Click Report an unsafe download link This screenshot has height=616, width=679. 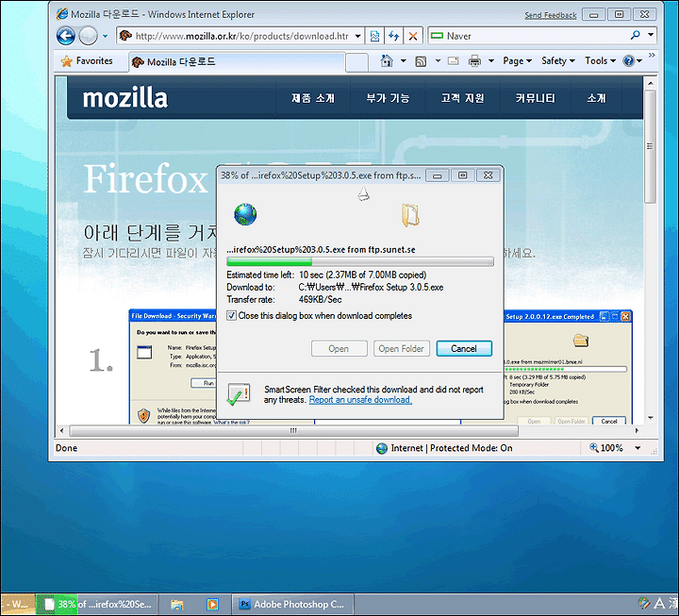[x=360, y=400]
